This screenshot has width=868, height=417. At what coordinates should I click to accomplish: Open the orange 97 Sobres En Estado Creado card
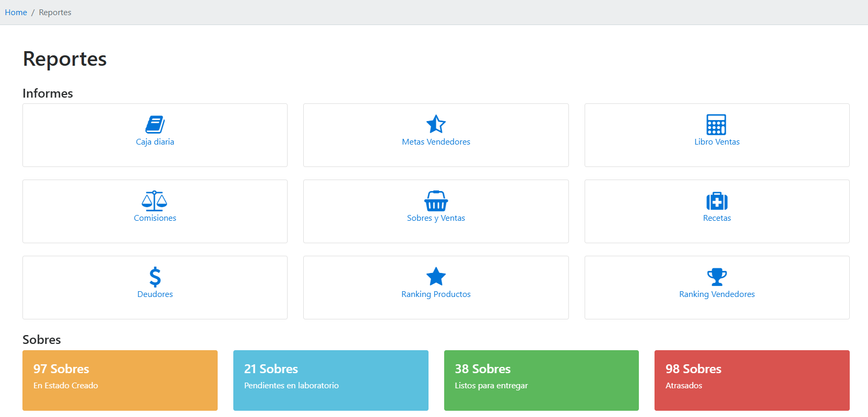pyautogui.click(x=120, y=380)
